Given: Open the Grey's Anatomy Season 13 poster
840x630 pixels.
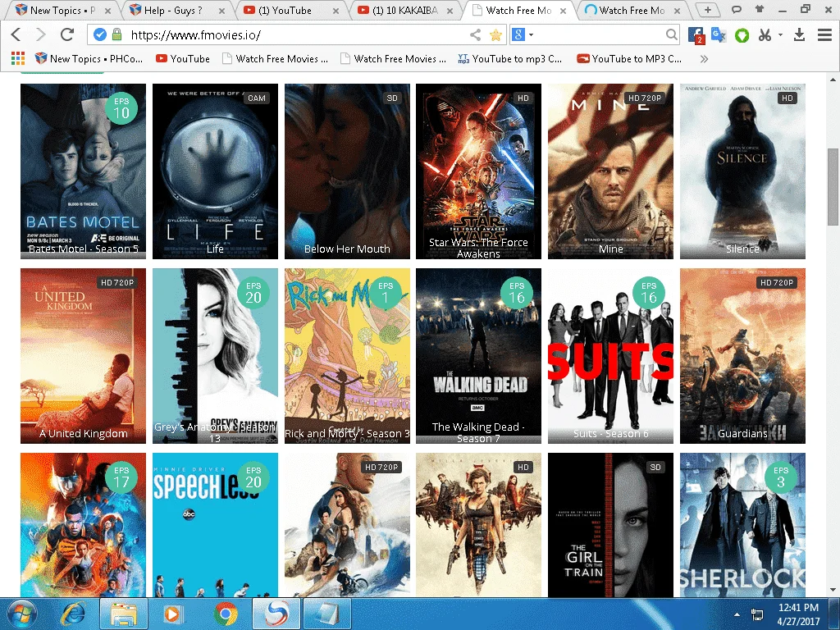Looking at the screenshot, I should pos(216,356).
